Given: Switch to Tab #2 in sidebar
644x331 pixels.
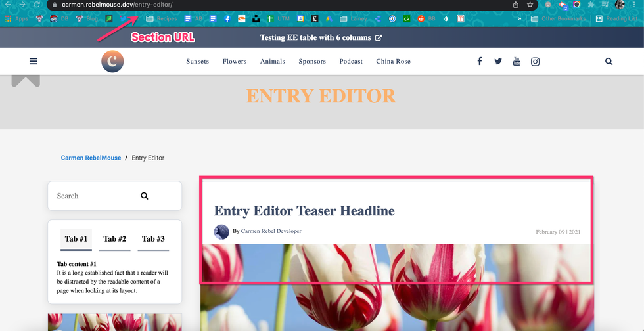Looking at the screenshot, I should [114, 239].
